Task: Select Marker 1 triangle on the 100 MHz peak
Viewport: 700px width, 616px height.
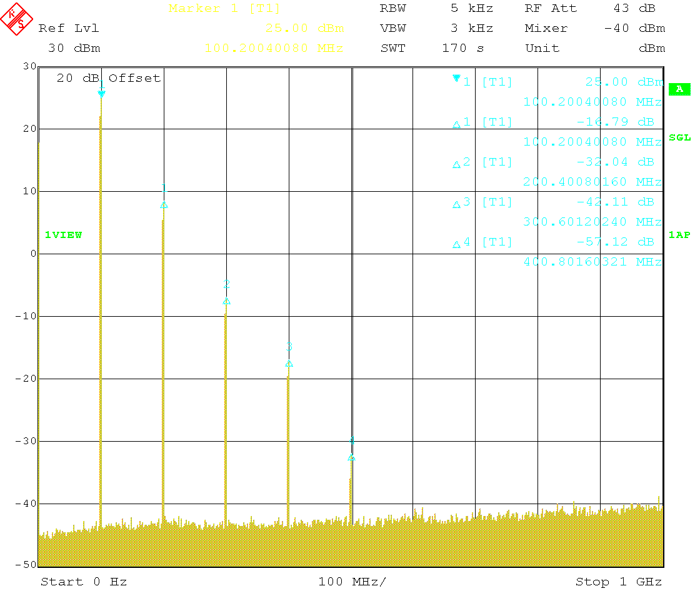Action: coord(101,94)
